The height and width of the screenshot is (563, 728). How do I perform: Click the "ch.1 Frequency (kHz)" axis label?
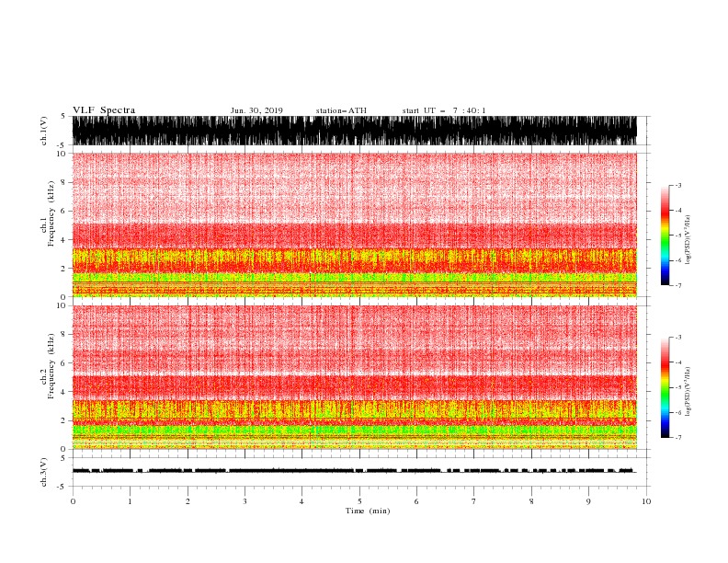tap(48, 213)
